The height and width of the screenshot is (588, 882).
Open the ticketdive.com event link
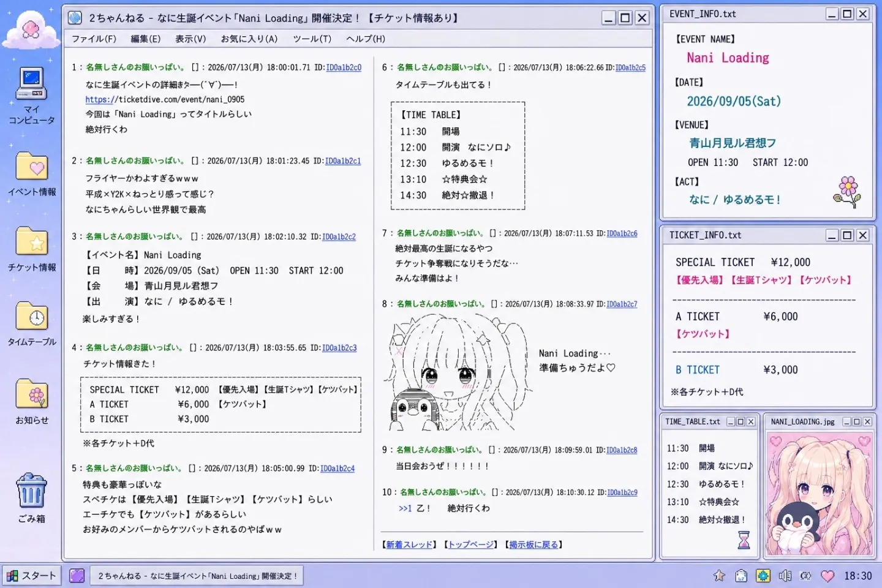(x=165, y=99)
